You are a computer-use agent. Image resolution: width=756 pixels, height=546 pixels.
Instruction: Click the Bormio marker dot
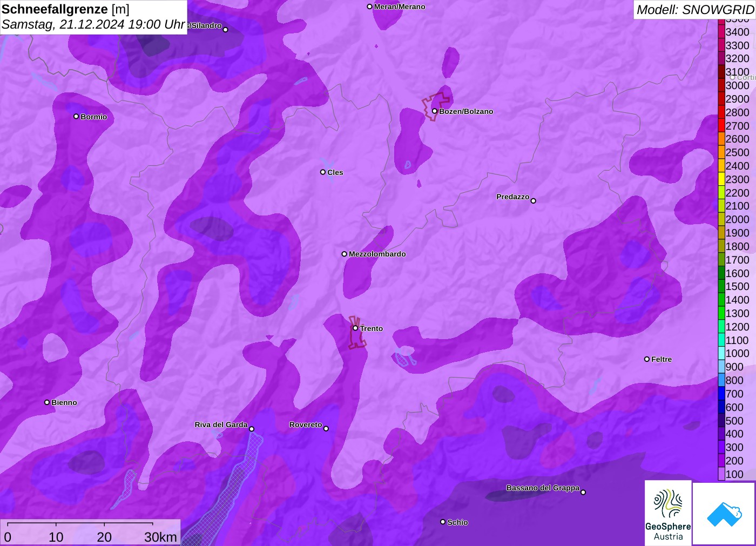76,116
